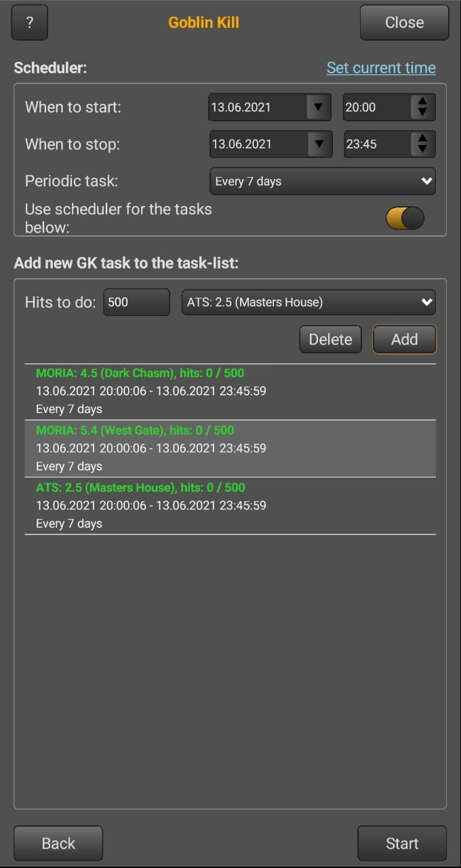461x868 pixels.
Task: Increase start time with up arrow
Action: tap(422, 101)
